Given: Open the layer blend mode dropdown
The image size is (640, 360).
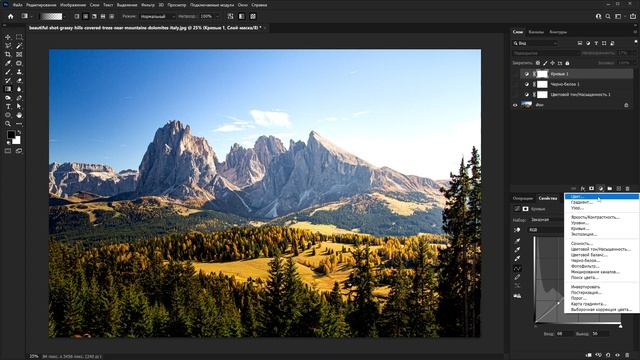Looking at the screenshot, I should tap(545, 53).
